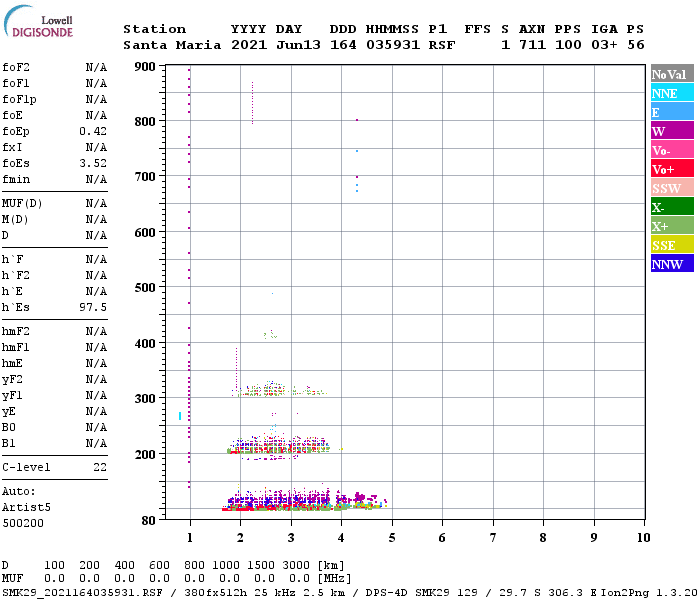Viewport: 700px width, 600px height.
Task: Click the 10 MHz frequency axis label
Action: coord(643,538)
